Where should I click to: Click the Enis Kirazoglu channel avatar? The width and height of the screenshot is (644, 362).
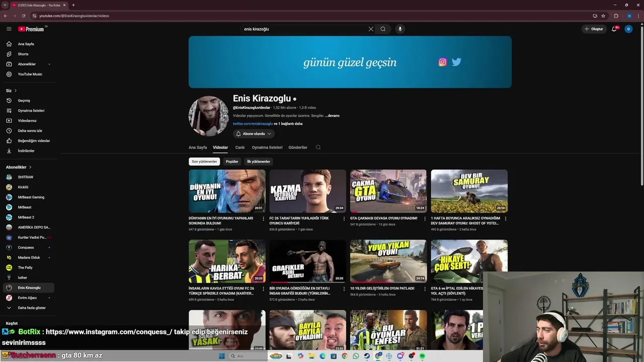coord(209,116)
